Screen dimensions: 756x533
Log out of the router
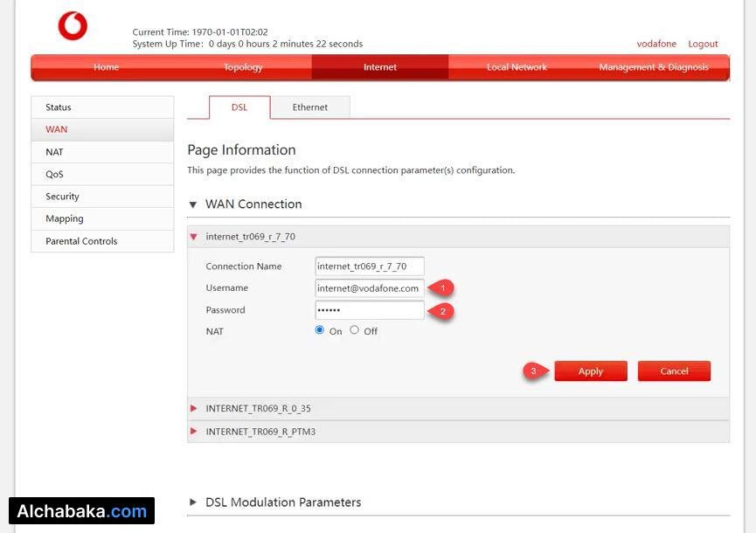702,44
